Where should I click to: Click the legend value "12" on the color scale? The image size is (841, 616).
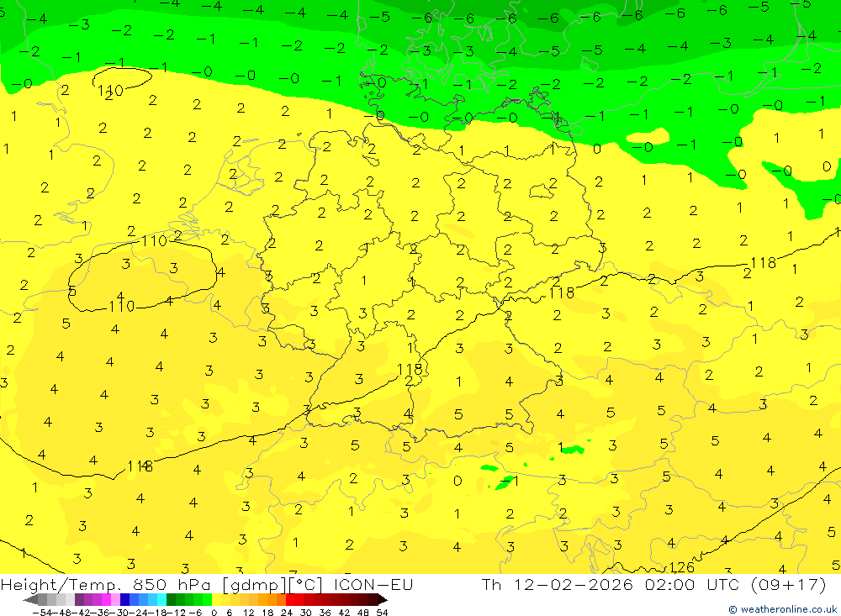click(x=248, y=613)
